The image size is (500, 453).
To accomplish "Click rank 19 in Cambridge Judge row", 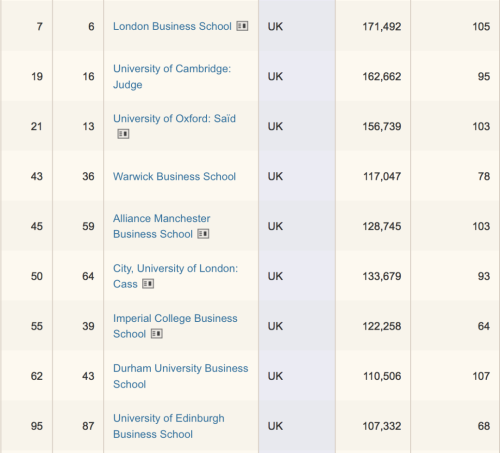I will (37, 77).
